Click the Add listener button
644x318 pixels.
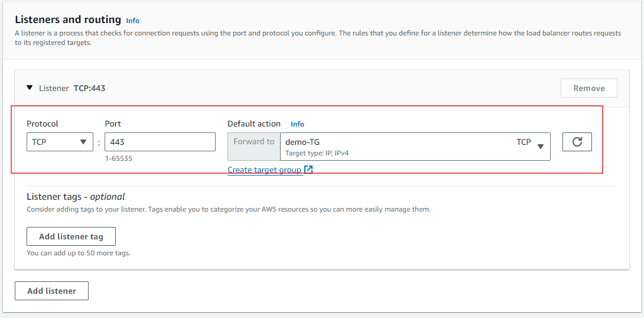tap(51, 291)
